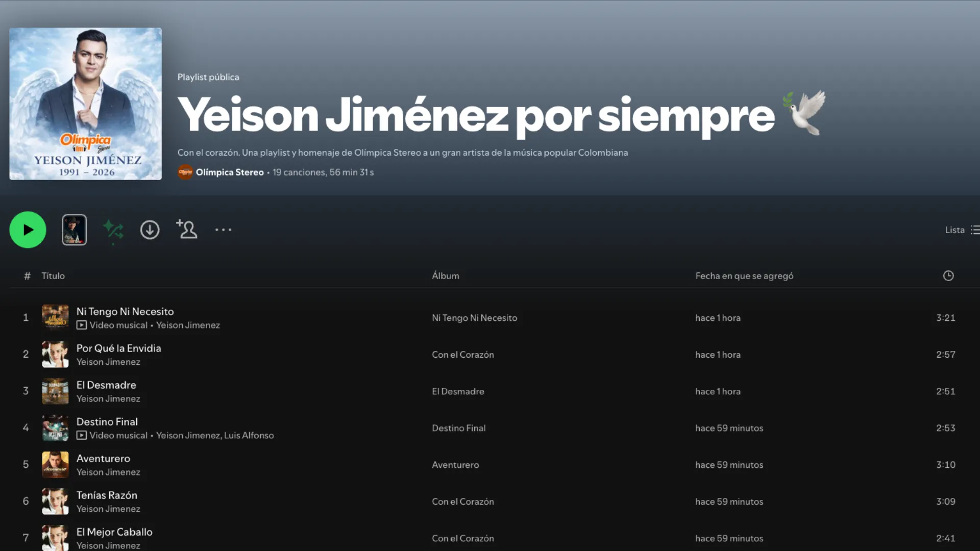Sort the playlist by the Título column

53,275
